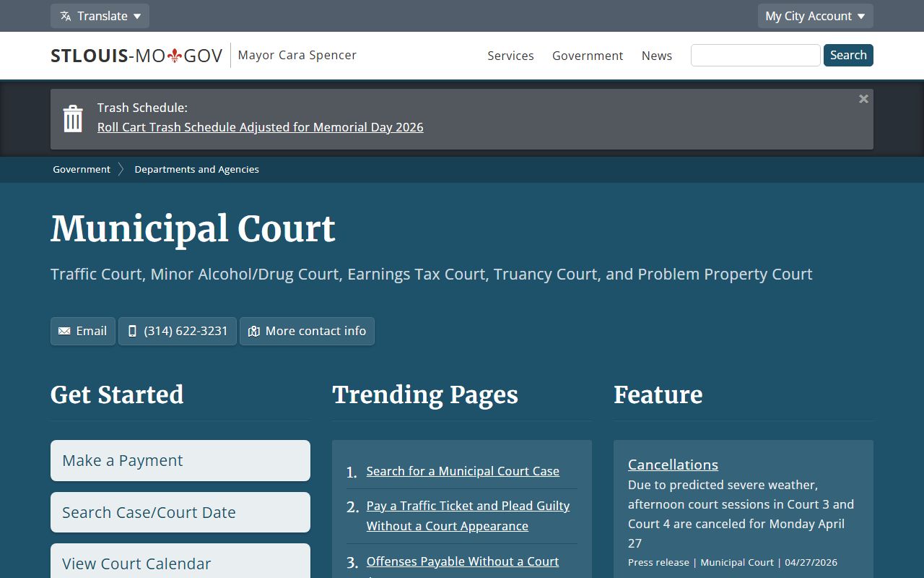The width and height of the screenshot is (924, 578).
Task: Click the trash can icon in alert
Action: 73,118
